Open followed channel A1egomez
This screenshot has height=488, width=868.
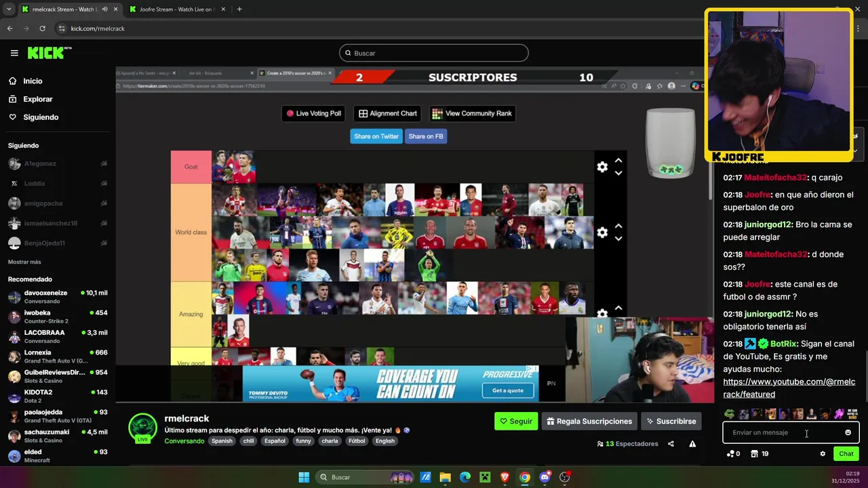pos(58,163)
